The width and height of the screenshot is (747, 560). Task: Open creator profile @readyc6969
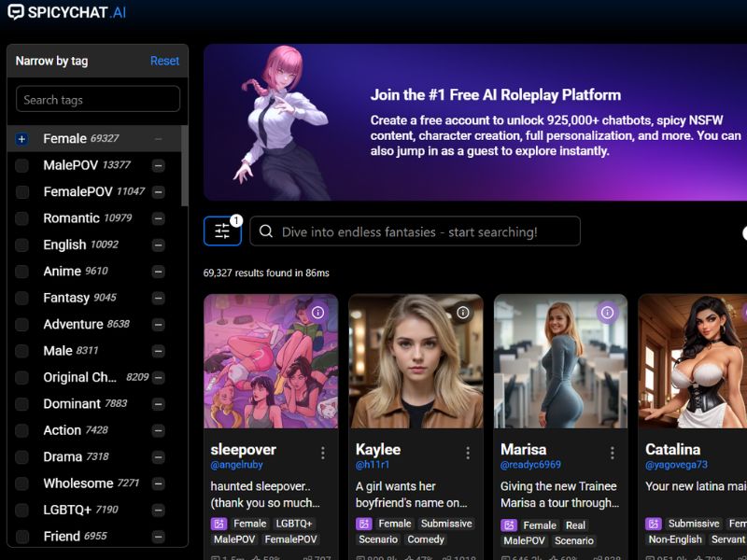point(530,465)
